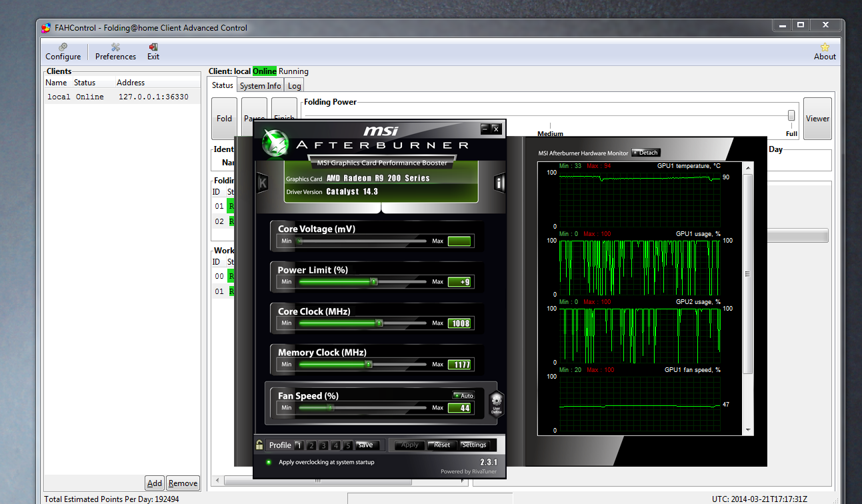Click the Fan Speed 44 value field
The height and width of the screenshot is (504, 862).
(459, 408)
